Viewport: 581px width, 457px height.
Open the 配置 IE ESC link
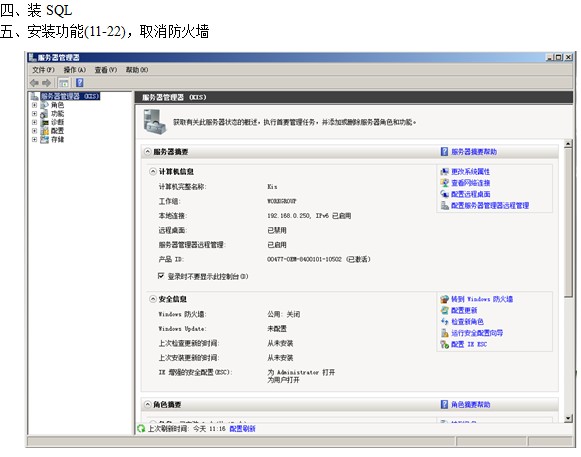[x=469, y=344]
